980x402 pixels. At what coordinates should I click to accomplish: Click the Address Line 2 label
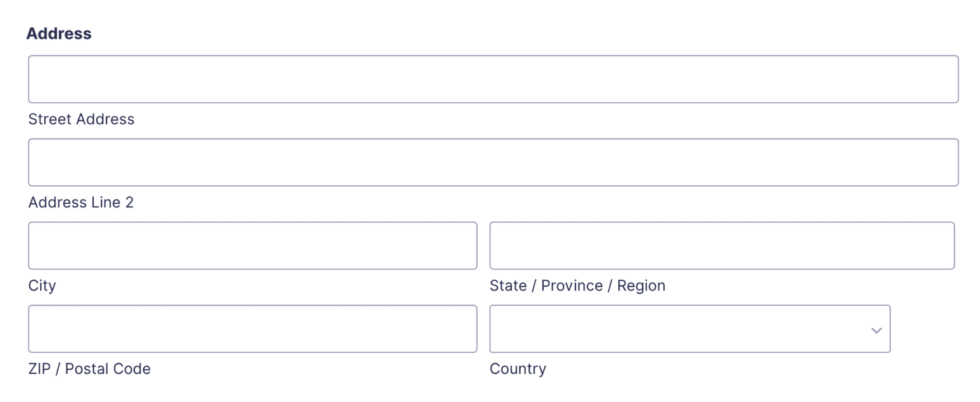[81, 203]
